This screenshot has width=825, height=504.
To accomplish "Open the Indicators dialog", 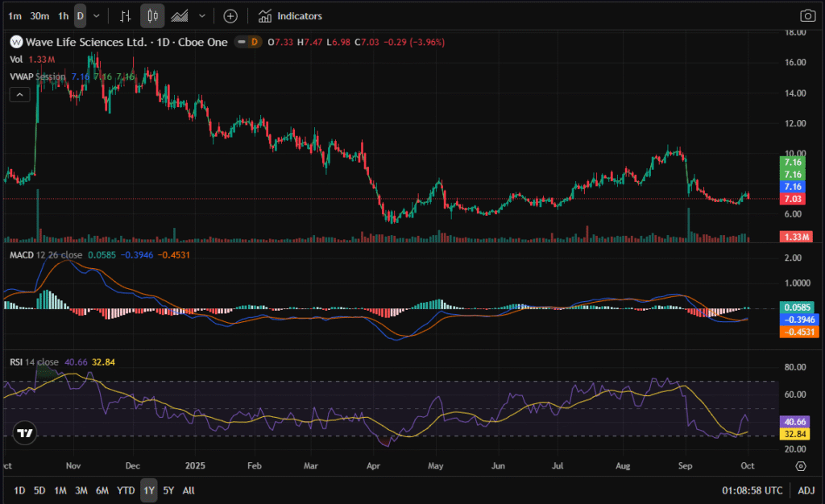I will [299, 16].
